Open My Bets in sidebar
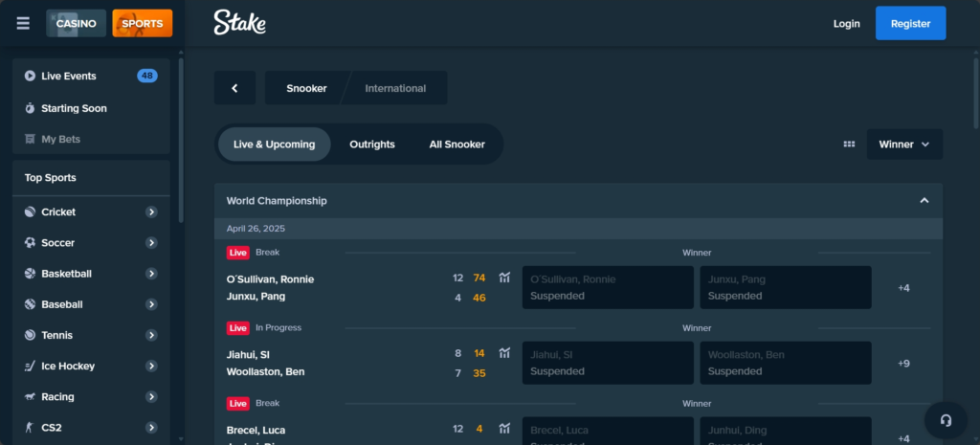The width and height of the screenshot is (980, 445). tap(91, 140)
